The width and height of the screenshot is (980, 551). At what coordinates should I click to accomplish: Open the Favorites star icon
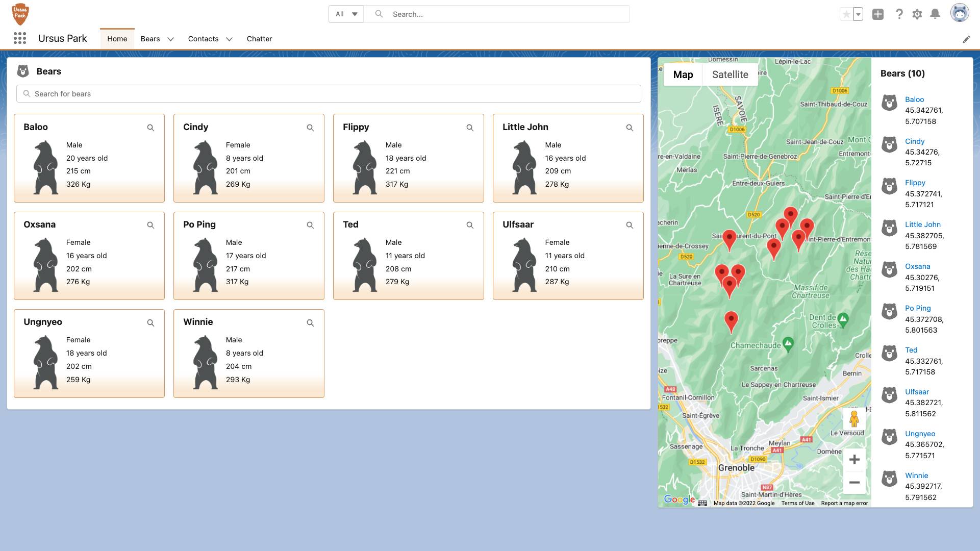pyautogui.click(x=846, y=14)
